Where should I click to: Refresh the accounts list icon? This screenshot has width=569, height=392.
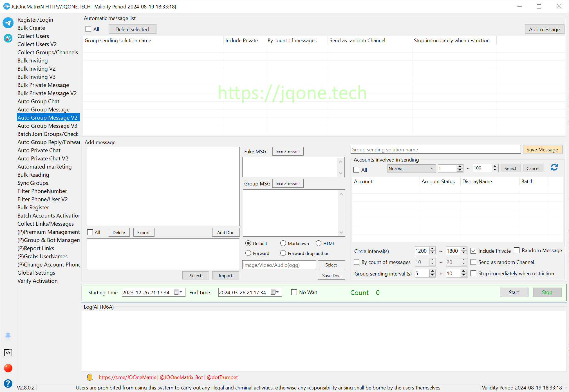pyautogui.click(x=554, y=168)
